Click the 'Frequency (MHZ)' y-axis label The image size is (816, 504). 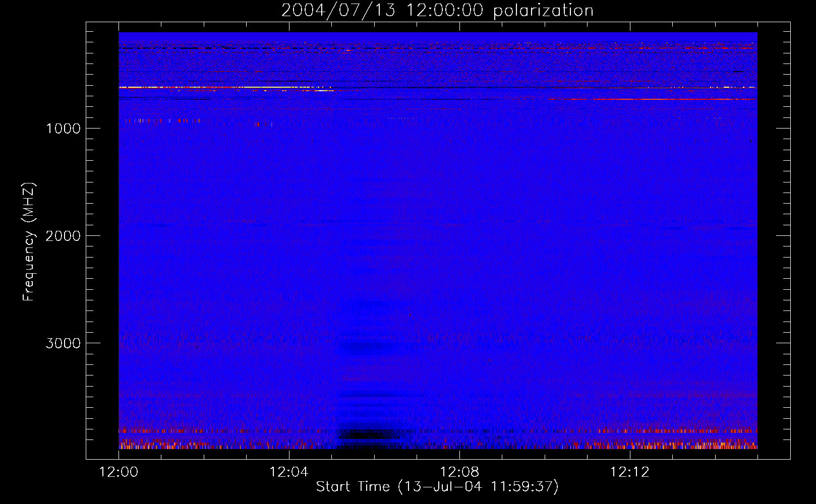[x=29, y=242]
